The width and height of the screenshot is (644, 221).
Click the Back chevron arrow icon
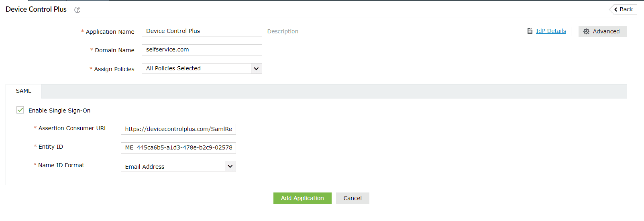[x=615, y=9]
